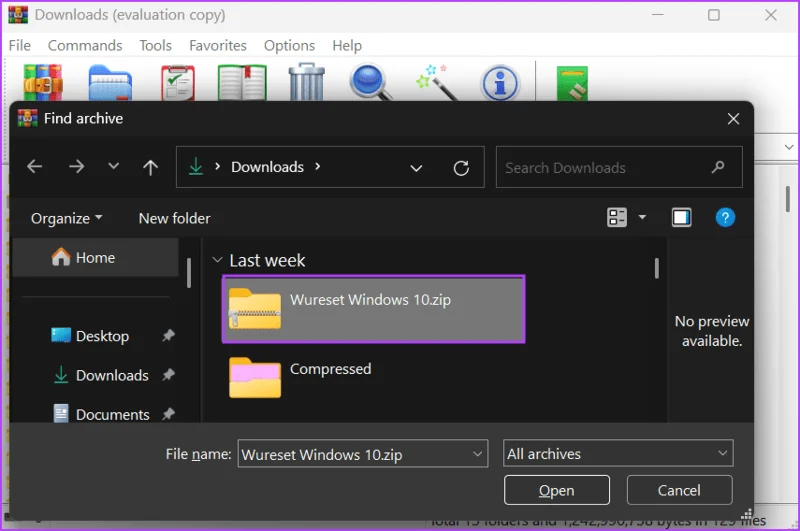Click the dialog resize grip corner
The image size is (800, 531).
(x=747, y=514)
